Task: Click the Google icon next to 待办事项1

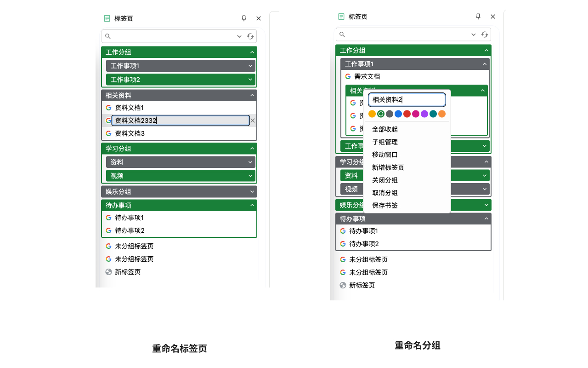Action: click(108, 218)
